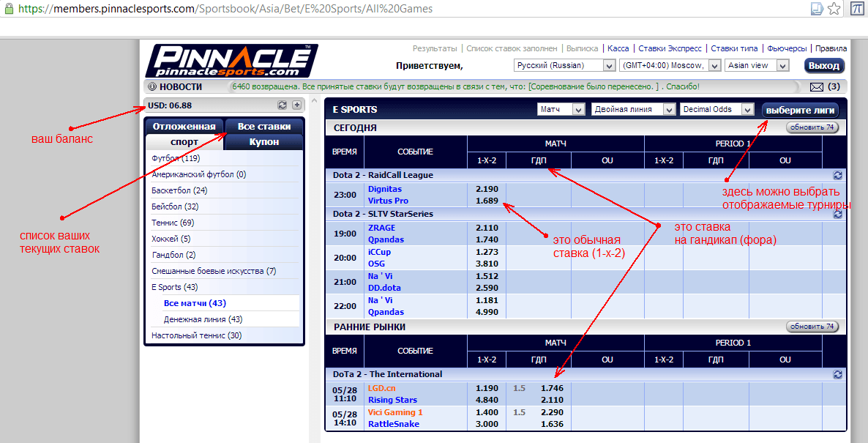Image resolution: width=868 pixels, height=443 pixels.
Task: Select Теннис (69)
Action: point(173,223)
